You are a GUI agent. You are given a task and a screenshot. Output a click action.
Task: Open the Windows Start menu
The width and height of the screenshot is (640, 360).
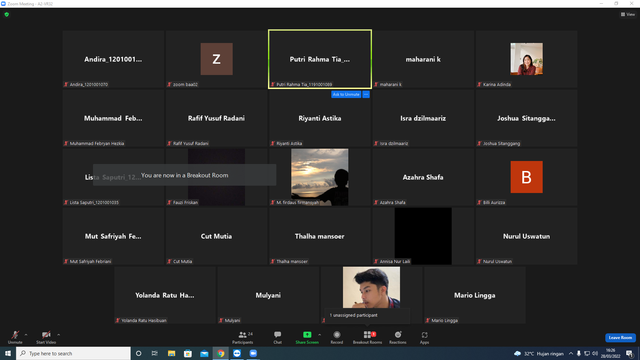(8, 353)
